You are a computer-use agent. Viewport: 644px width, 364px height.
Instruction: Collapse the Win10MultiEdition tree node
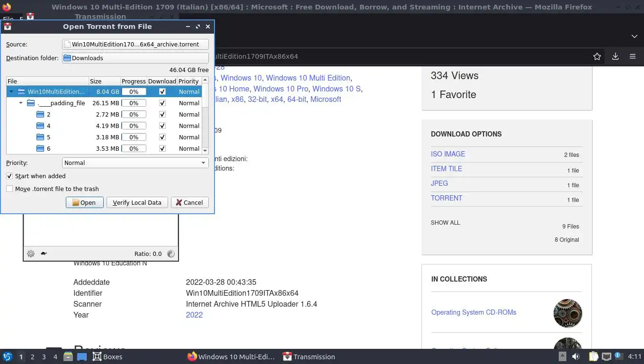11,91
